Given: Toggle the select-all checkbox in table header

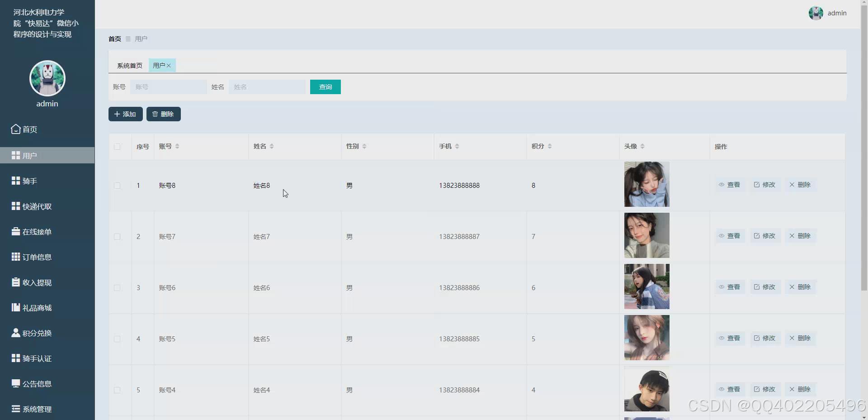Looking at the screenshot, I should click(117, 147).
